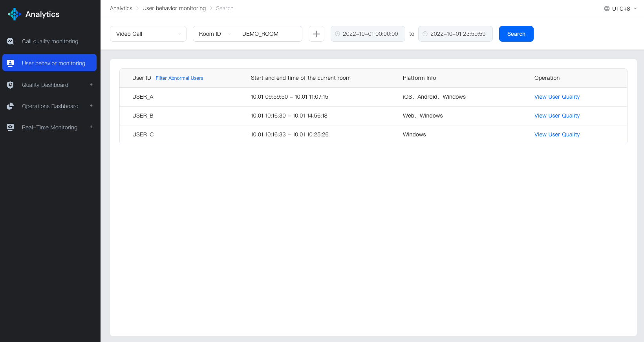Go to User behavior monitoring breadcrumb
This screenshot has width=644, height=342.
[174, 8]
